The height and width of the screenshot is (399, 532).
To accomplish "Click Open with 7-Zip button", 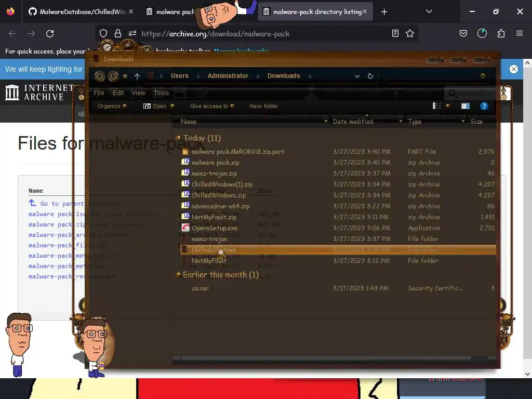I will pyautogui.click(x=155, y=106).
